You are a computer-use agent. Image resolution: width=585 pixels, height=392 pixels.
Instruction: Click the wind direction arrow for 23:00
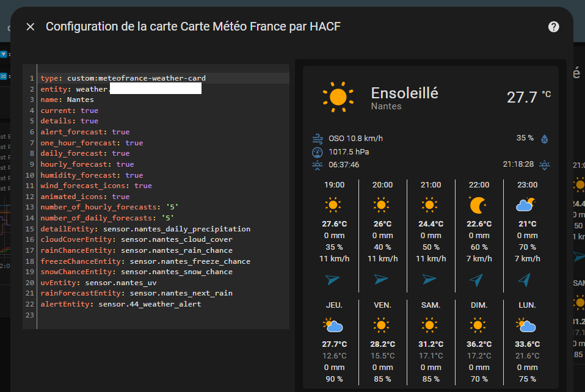coord(525,280)
